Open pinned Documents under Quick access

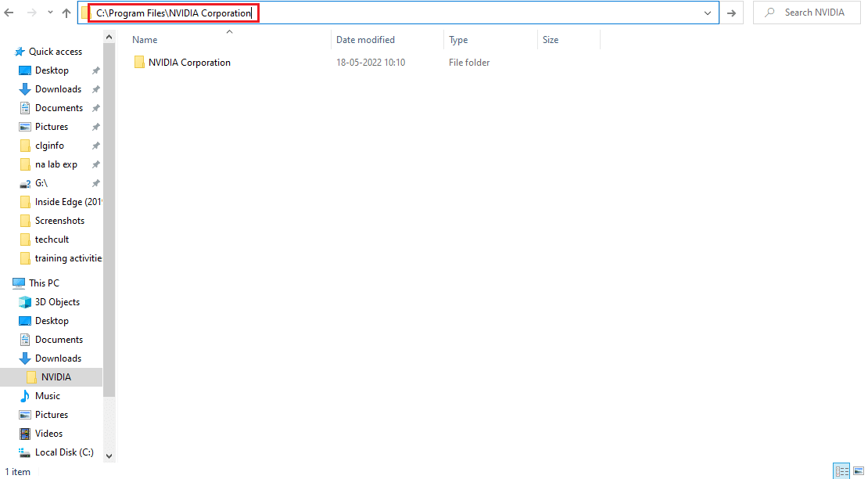tap(59, 108)
